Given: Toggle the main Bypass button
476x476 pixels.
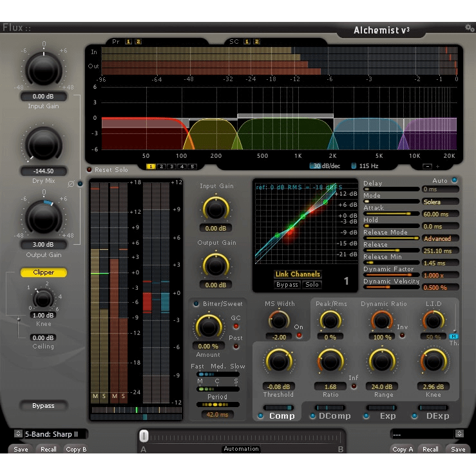Looking at the screenshot, I should click(x=44, y=406).
